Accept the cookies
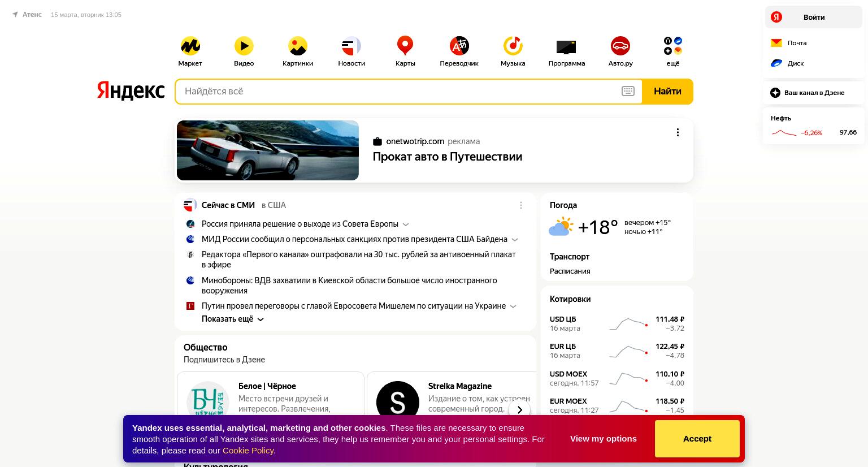The width and height of the screenshot is (868, 467). [697, 439]
